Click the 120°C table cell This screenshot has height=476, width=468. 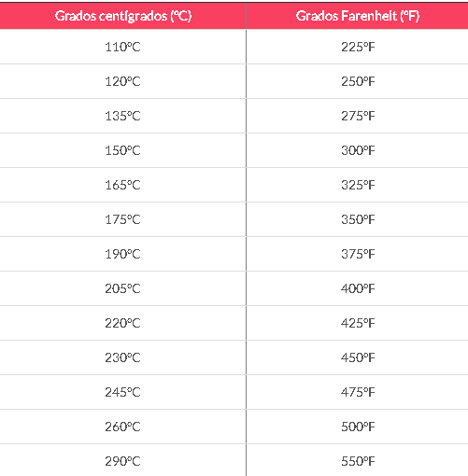click(123, 81)
